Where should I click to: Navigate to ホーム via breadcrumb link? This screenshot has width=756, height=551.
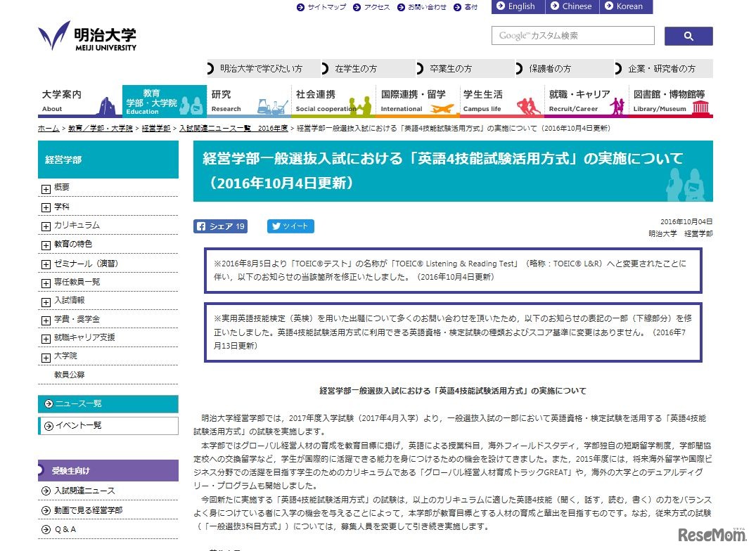47,129
